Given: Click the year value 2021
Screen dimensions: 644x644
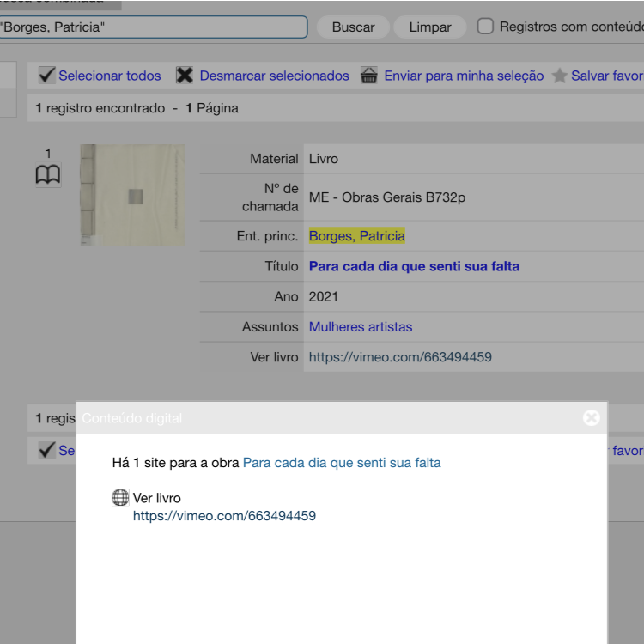Looking at the screenshot, I should [323, 296].
